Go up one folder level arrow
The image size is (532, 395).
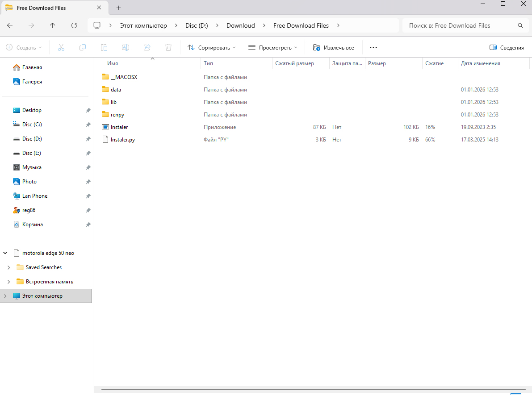pyautogui.click(x=53, y=25)
